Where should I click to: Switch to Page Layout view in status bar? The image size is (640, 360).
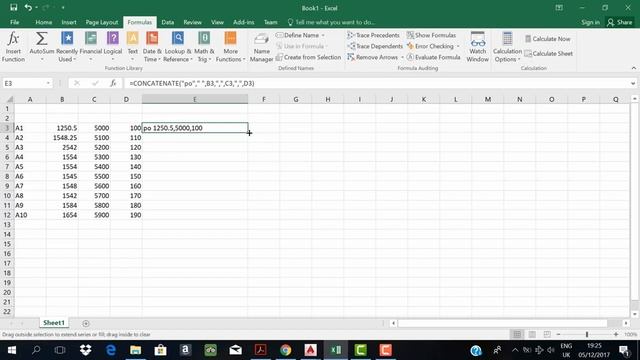[532, 334]
